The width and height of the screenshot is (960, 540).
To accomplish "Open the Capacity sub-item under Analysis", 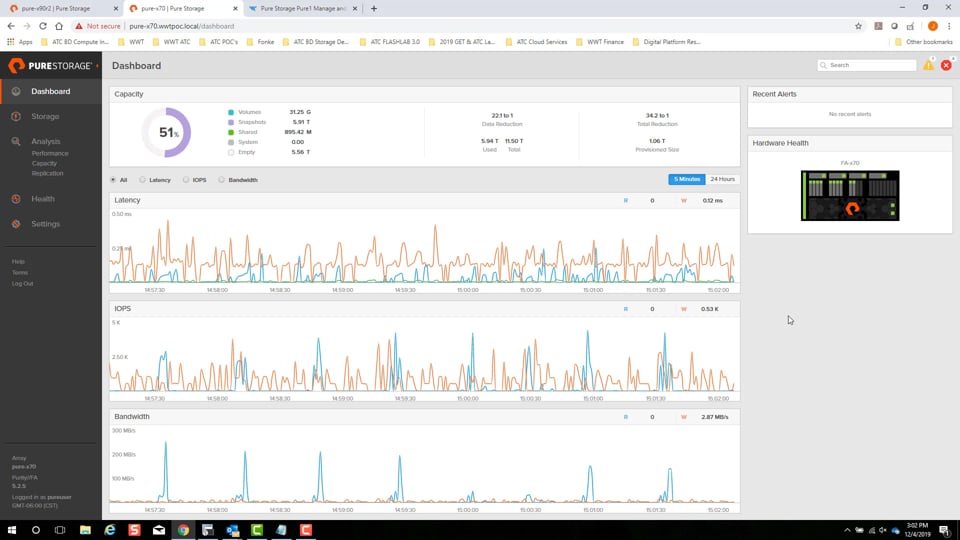I will click(x=44, y=163).
